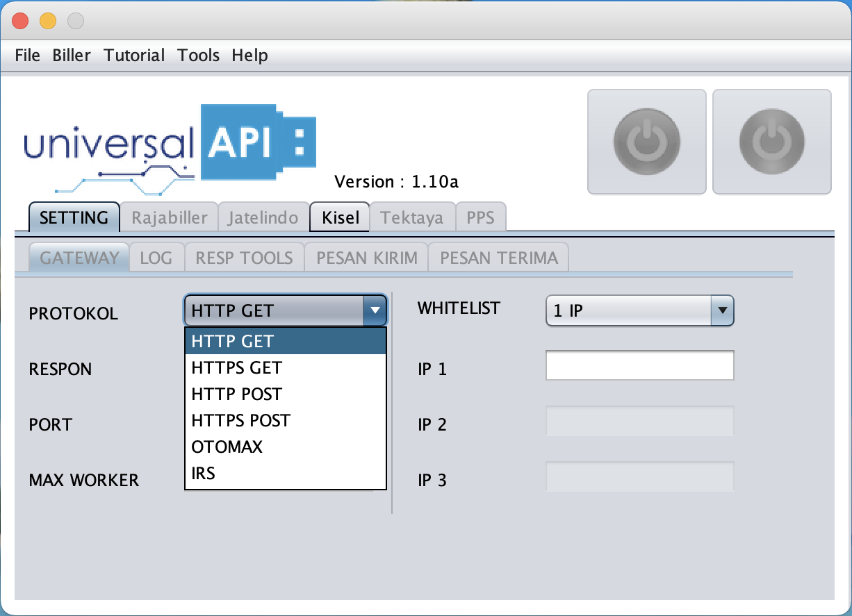The width and height of the screenshot is (852, 616).
Task: Click the RESPON label
Action: click(x=60, y=369)
